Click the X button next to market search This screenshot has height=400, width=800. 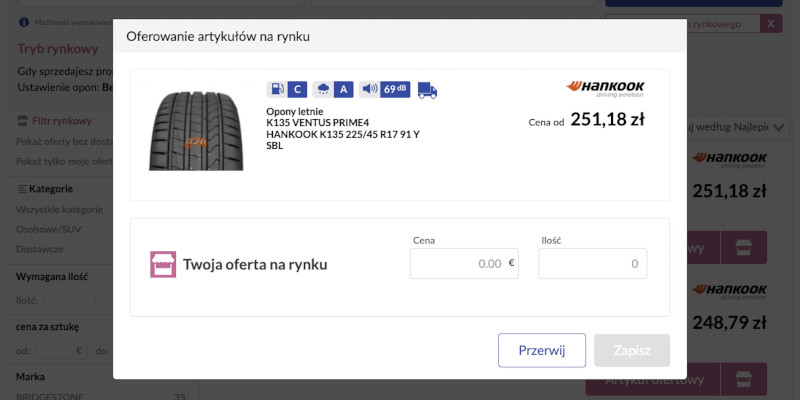(x=771, y=23)
